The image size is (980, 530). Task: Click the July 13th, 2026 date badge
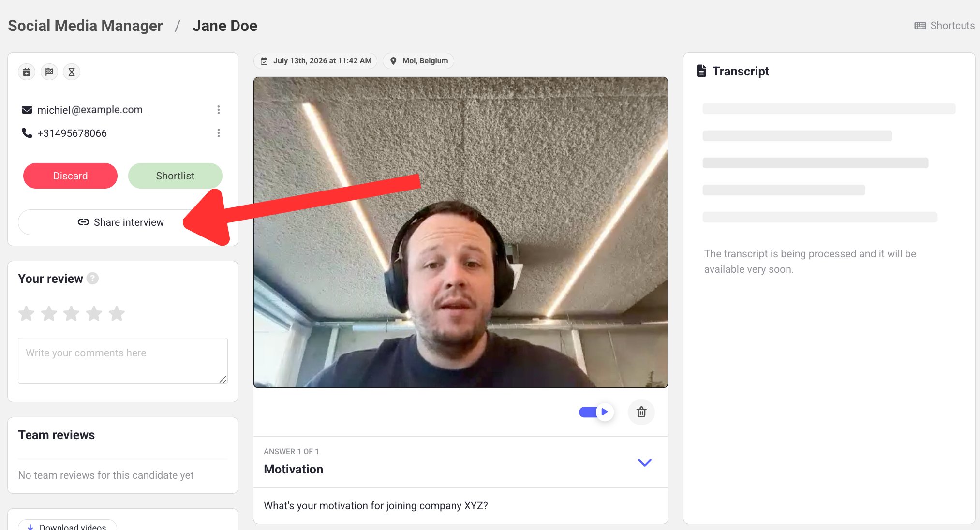point(315,61)
